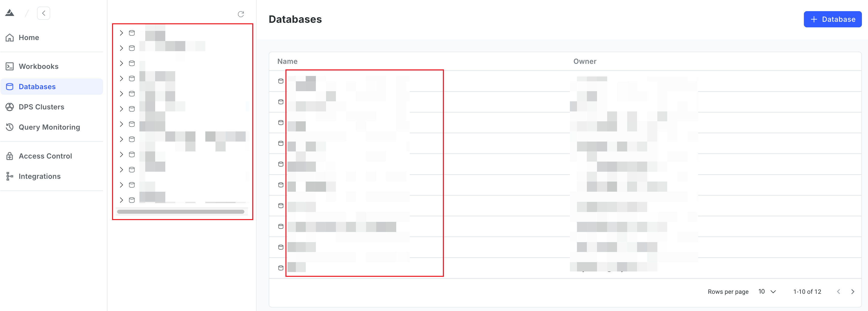Click the DPS Clusters icon
Image resolution: width=868 pixels, height=311 pixels.
(x=10, y=107)
